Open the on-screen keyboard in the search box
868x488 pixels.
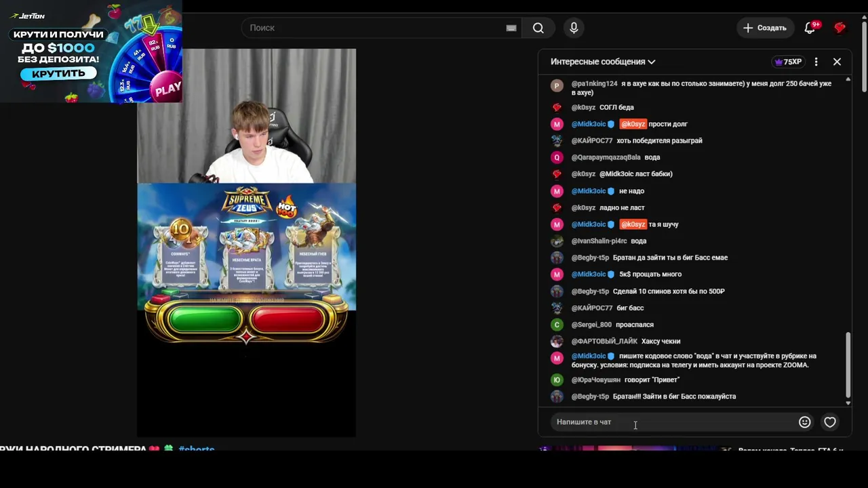511,28
